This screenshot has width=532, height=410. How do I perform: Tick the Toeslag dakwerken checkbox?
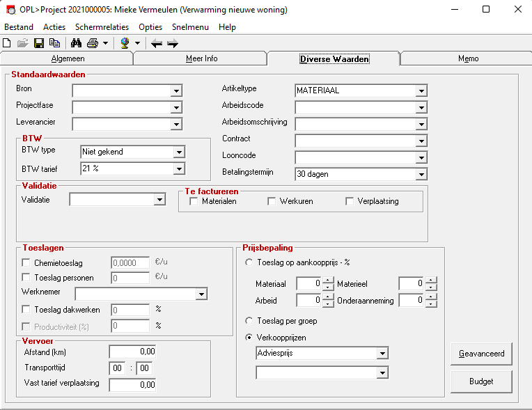click(x=26, y=309)
